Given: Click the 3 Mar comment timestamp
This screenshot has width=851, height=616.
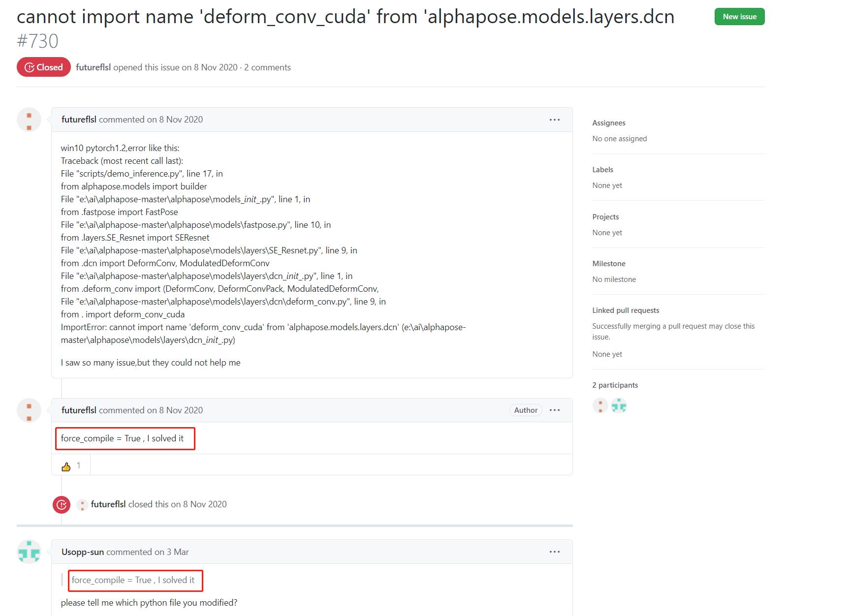Looking at the screenshot, I should pyautogui.click(x=178, y=552).
